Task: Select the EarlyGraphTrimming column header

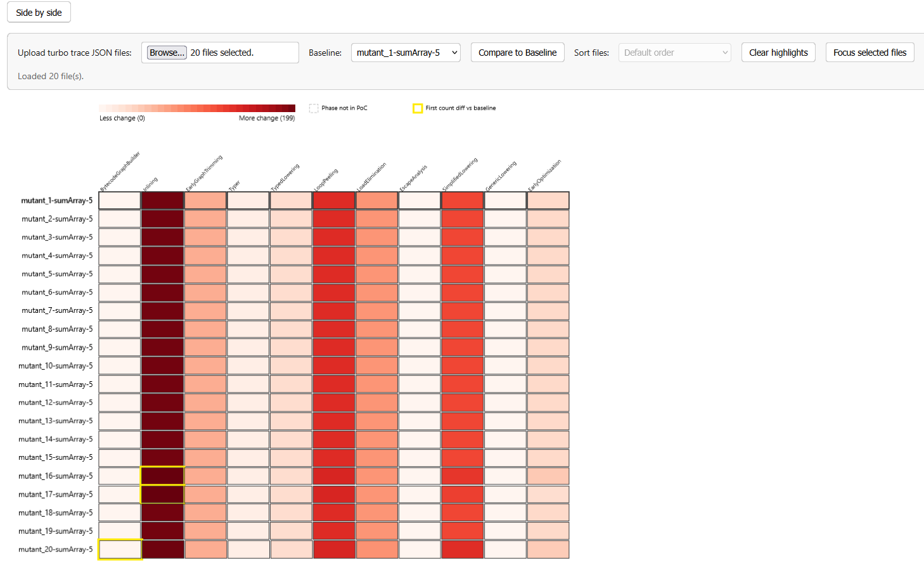Action: coord(204,172)
